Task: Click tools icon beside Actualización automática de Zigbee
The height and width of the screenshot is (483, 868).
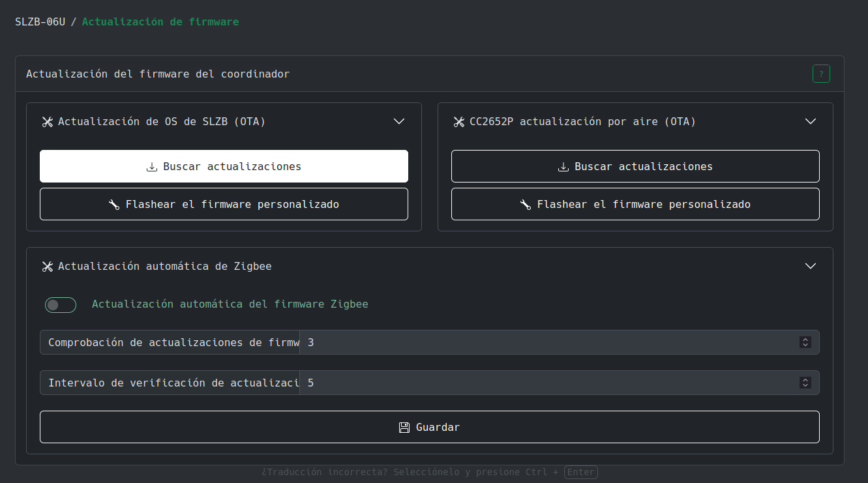Action: pos(47,267)
